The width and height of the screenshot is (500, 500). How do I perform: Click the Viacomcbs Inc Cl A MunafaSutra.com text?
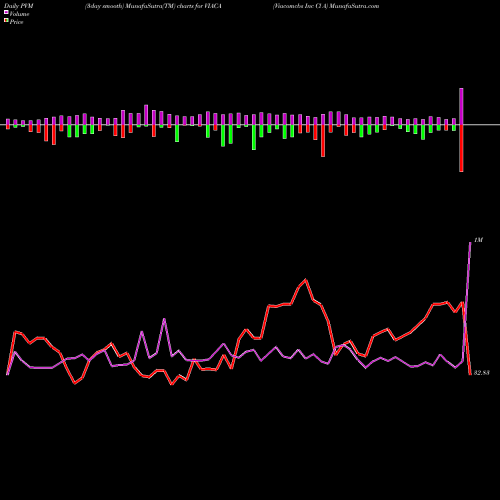point(326,6)
